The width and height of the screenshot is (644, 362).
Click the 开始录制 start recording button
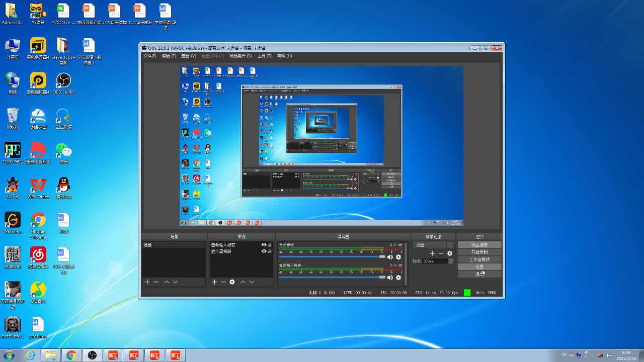(479, 252)
